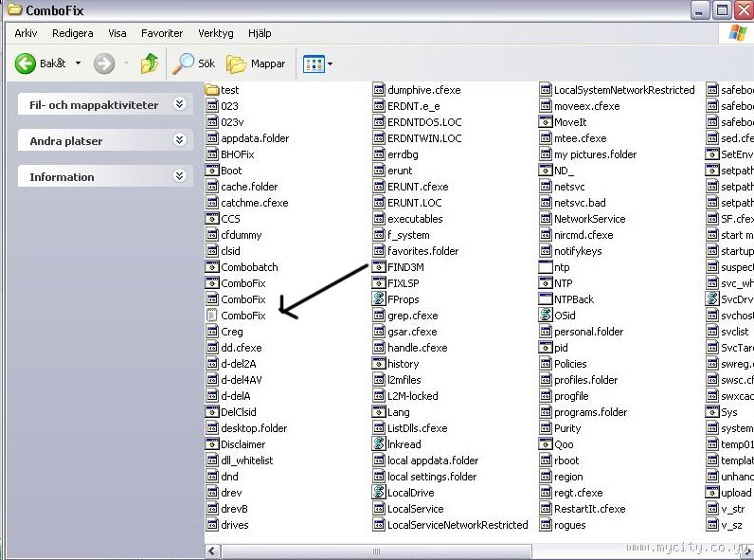Viewport: 754px width, 560px height.
Task: Expand the Andra platser panel
Action: (179, 140)
